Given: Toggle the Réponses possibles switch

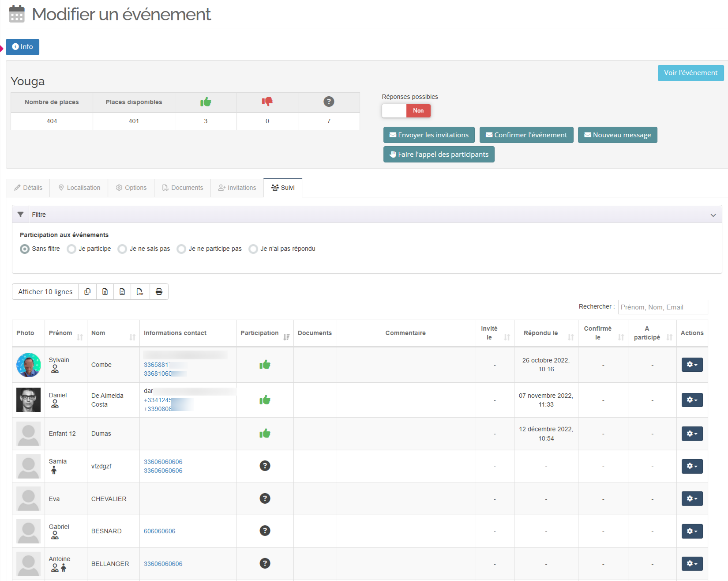Looking at the screenshot, I should (406, 111).
